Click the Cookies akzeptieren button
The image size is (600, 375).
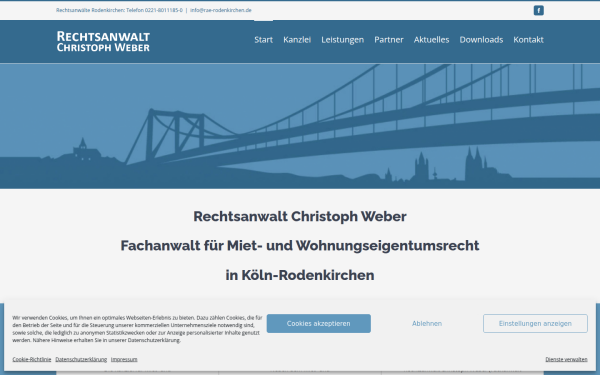point(319,324)
